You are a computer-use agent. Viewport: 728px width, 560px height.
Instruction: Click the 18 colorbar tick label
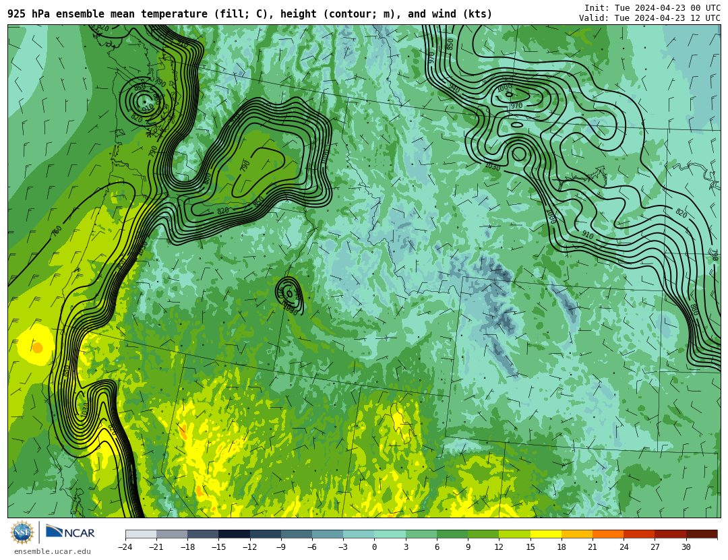coord(562,547)
